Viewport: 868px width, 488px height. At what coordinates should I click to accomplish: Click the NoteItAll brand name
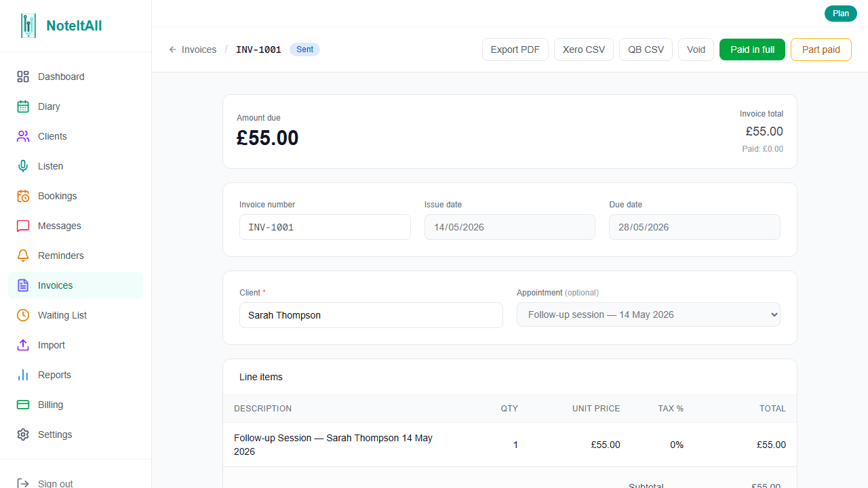[x=74, y=26]
